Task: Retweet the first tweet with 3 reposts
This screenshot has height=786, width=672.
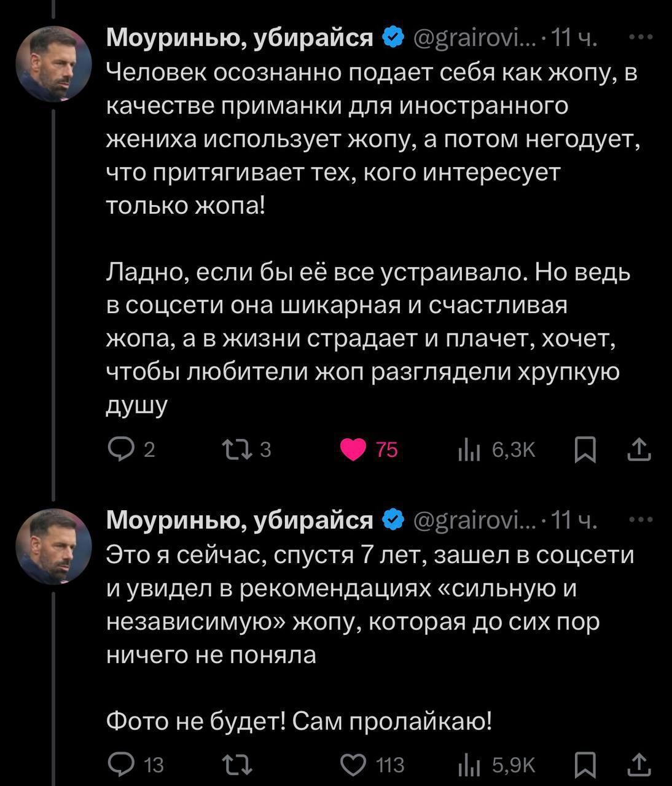Action: pos(237,451)
